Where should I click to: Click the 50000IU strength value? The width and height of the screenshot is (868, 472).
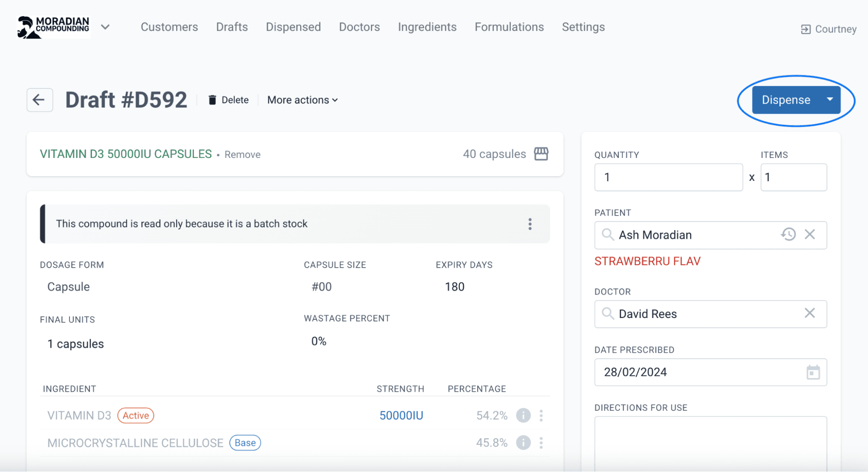click(401, 416)
